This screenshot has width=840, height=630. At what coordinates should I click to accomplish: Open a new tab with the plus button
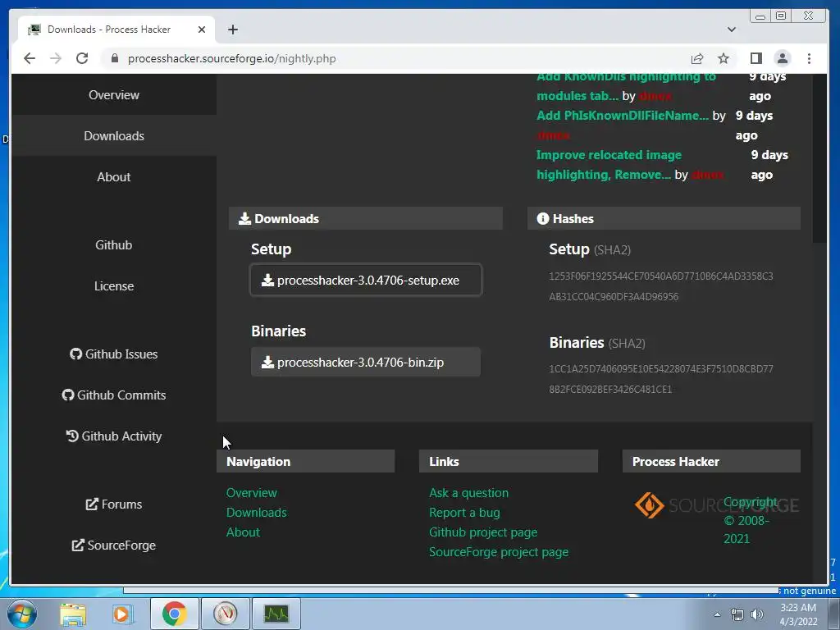232,30
